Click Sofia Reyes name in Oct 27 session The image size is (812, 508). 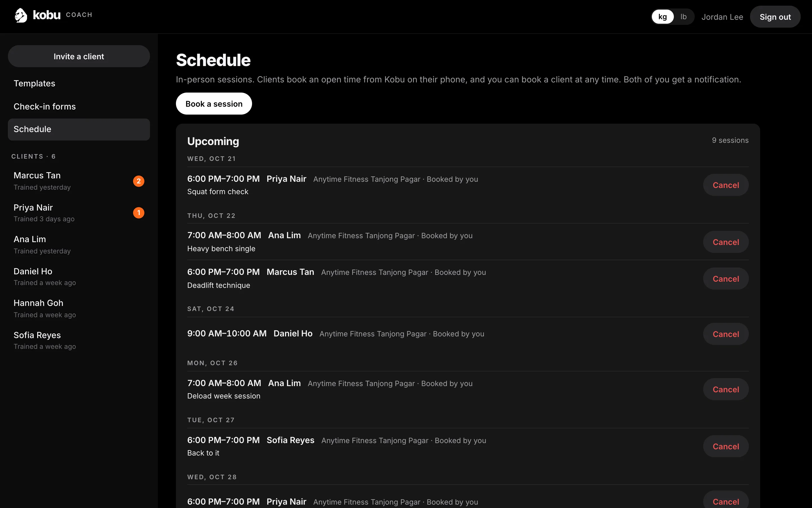(291, 440)
